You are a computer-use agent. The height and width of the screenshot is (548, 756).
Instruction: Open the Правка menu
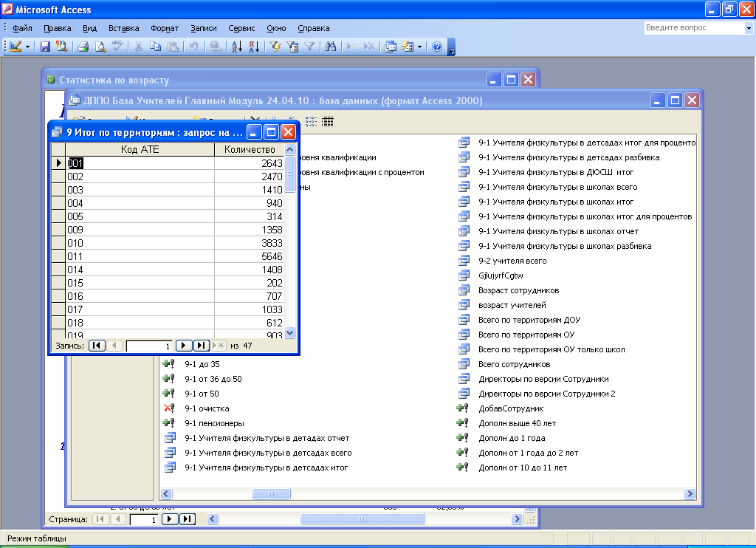[58, 28]
